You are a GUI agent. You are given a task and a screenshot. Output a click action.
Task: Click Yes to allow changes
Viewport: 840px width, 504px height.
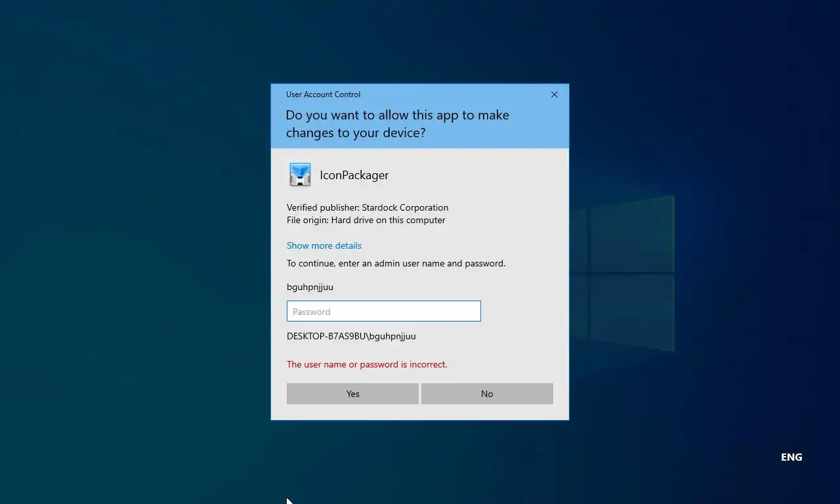(352, 394)
